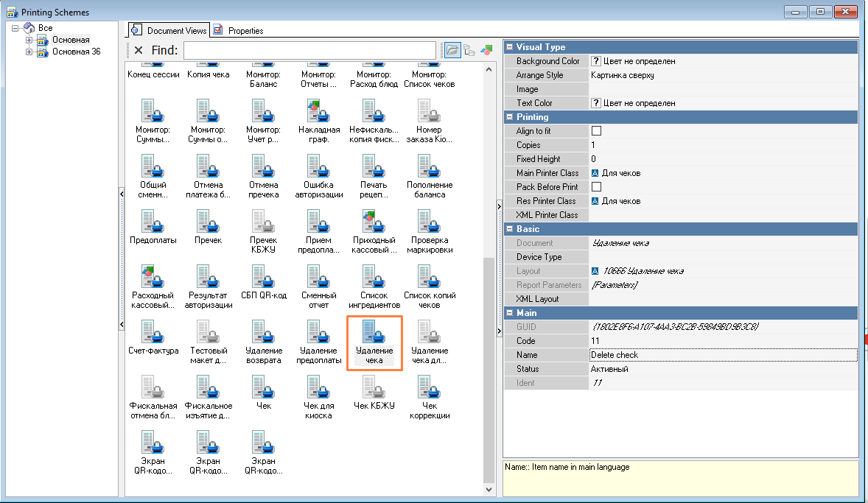Screen dimensions: 868x503
Task: Select the Список ингредиентов document icon
Action: pyautogui.click(x=374, y=276)
